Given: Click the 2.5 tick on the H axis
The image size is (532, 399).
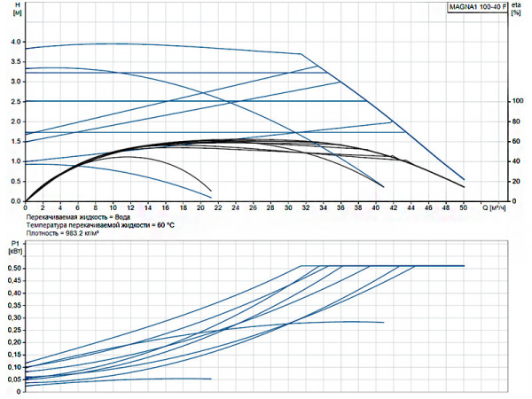Looking at the screenshot, I should (12, 101).
